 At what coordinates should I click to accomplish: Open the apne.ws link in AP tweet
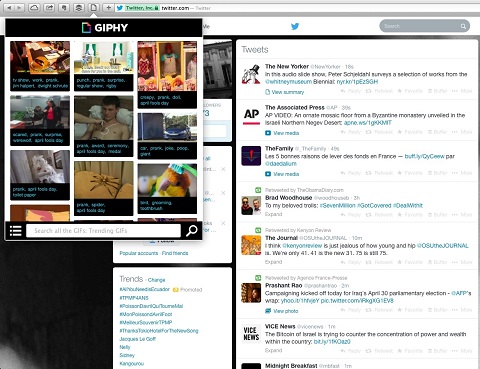368,123
